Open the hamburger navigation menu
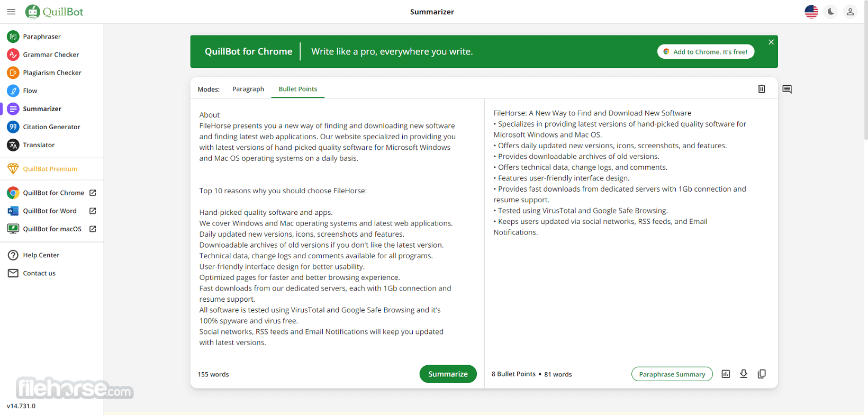 [11, 12]
